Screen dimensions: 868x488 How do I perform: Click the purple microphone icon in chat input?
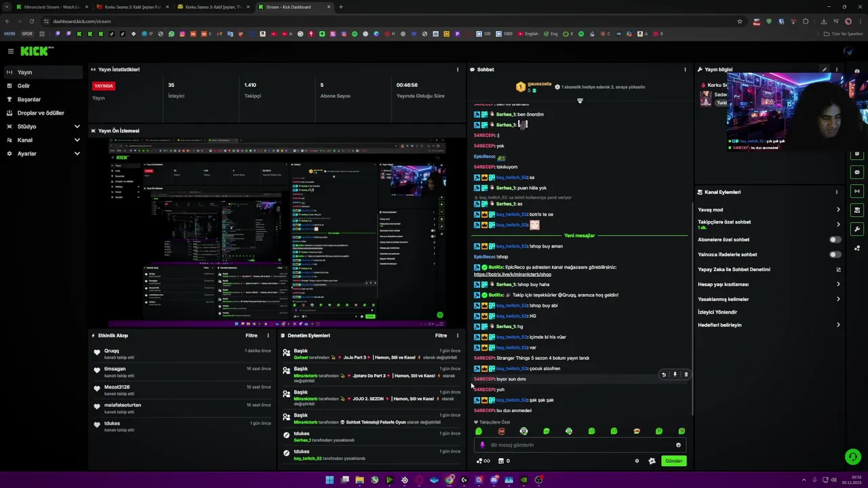(x=482, y=445)
